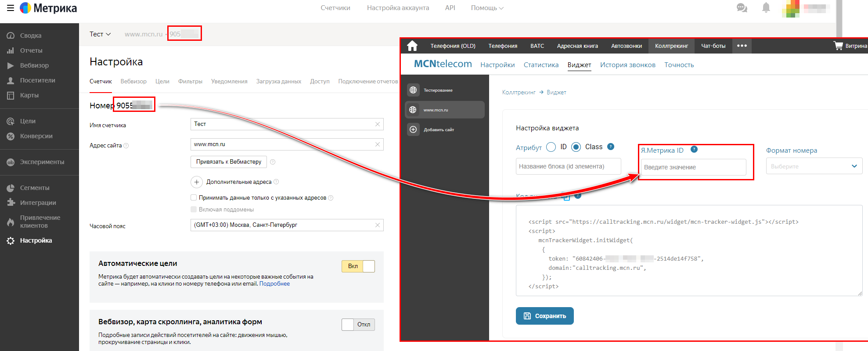Switch to the Доступ tab

click(320, 81)
